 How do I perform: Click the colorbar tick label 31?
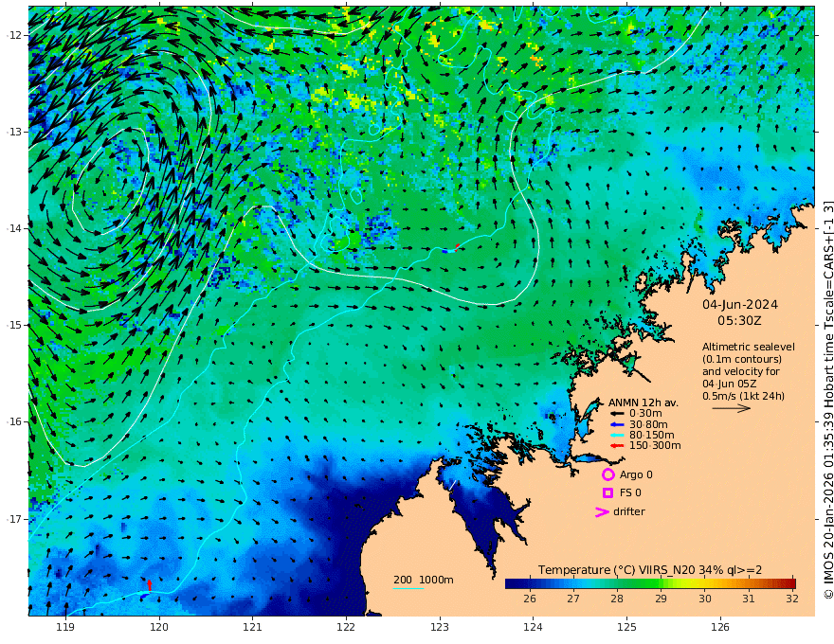[749, 599]
